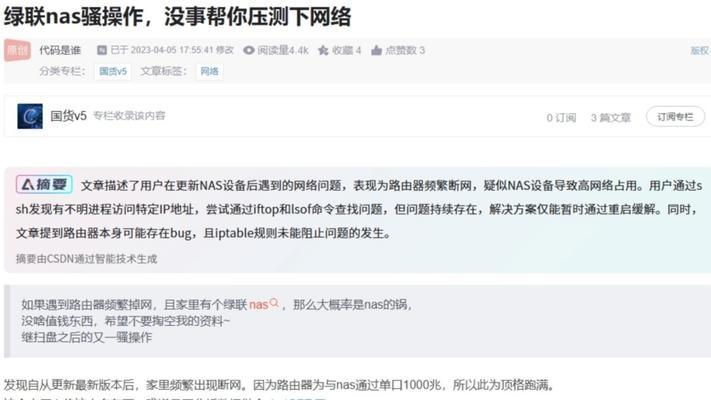Click the text 阅读量4.4k
The image size is (711, 400).
pyautogui.click(x=282, y=50)
